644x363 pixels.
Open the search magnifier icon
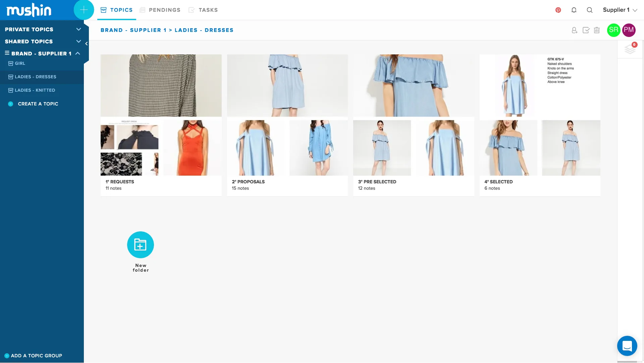pyautogui.click(x=590, y=10)
